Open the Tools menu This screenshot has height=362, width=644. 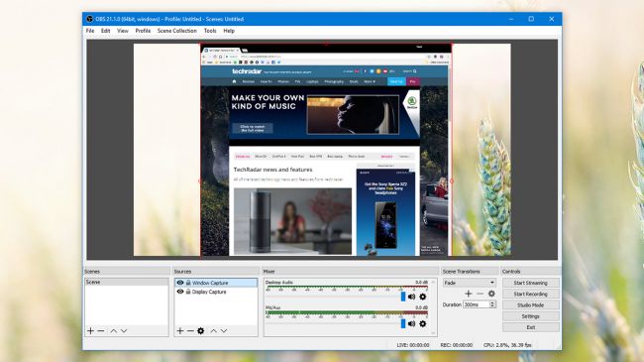click(210, 31)
